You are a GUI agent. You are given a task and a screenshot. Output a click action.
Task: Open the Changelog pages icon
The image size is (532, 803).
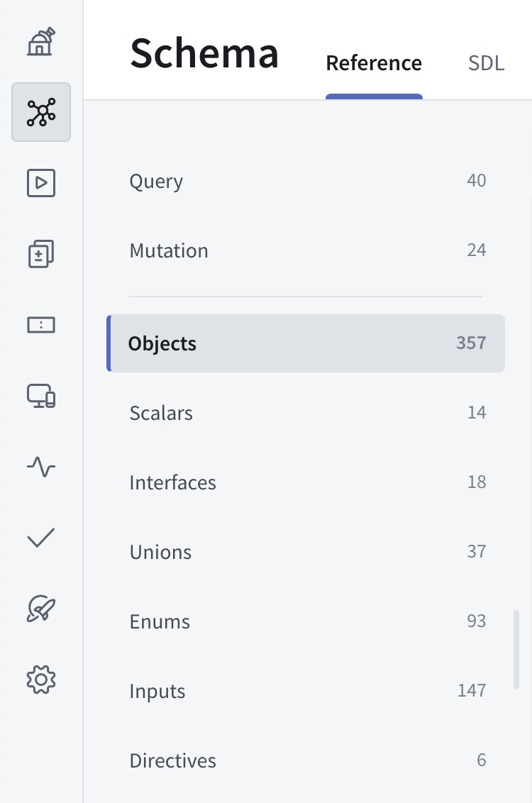coord(40,253)
